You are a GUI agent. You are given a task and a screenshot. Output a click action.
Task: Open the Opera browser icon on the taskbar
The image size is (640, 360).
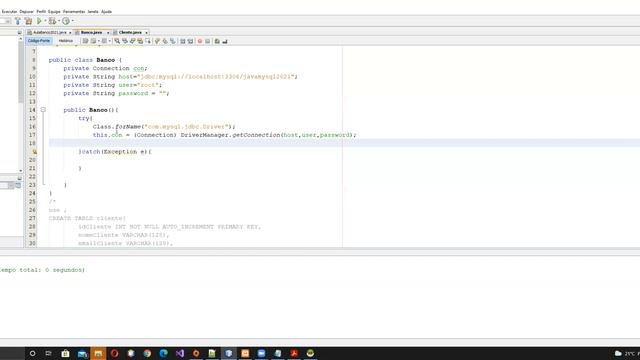point(114,353)
